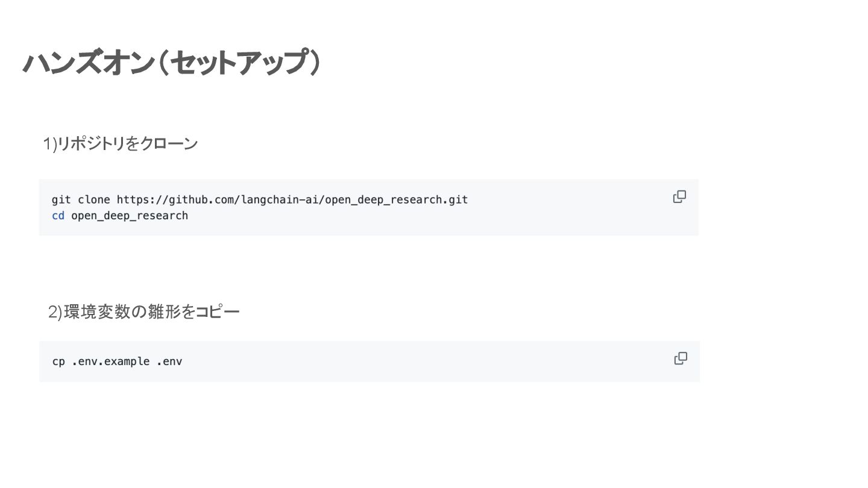Image resolution: width=868 pixels, height=488 pixels.
Task: Click the "git" command word
Action: (x=61, y=199)
